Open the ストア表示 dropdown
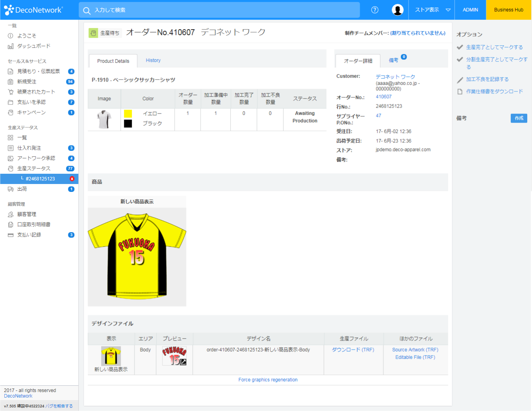Image resolution: width=532 pixels, height=411 pixels. (x=431, y=10)
